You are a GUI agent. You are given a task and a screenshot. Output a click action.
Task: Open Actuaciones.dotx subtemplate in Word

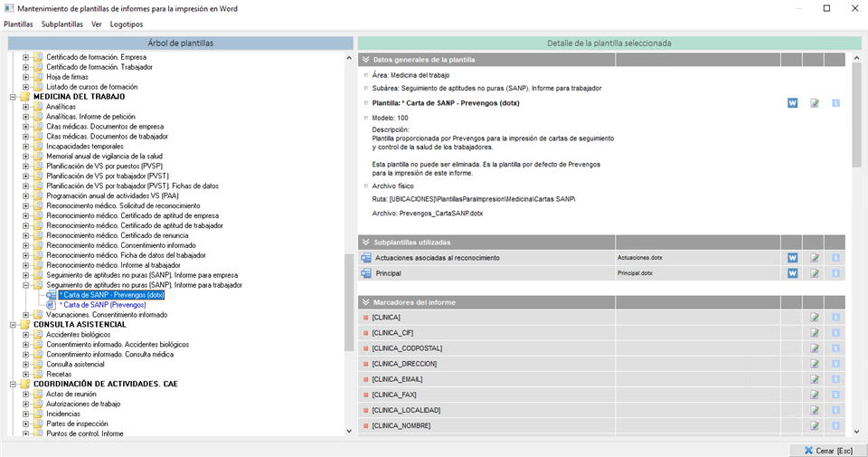tap(792, 258)
